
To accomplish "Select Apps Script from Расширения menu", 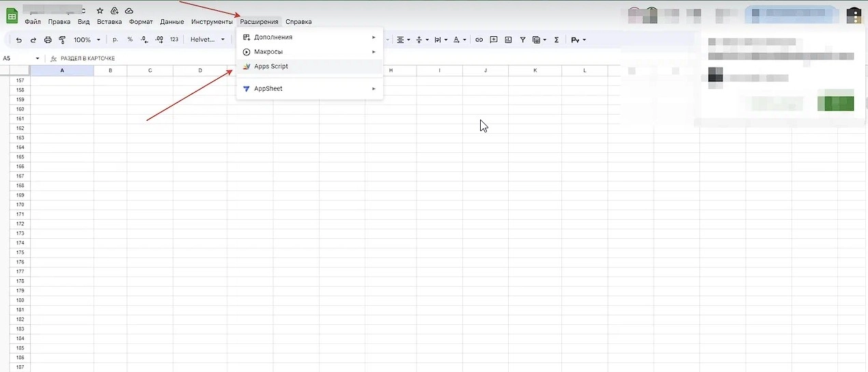I will [x=271, y=66].
